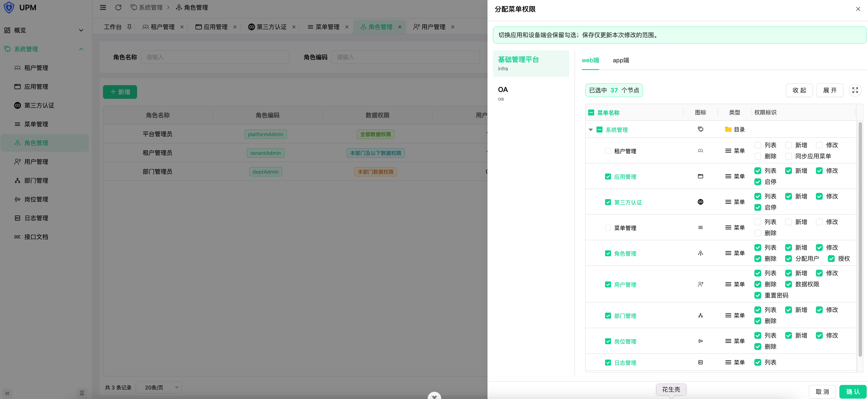Image resolution: width=868 pixels, height=399 pixels.
Task: Collapse the 系统管理 sidebar group
Action: tap(44, 49)
